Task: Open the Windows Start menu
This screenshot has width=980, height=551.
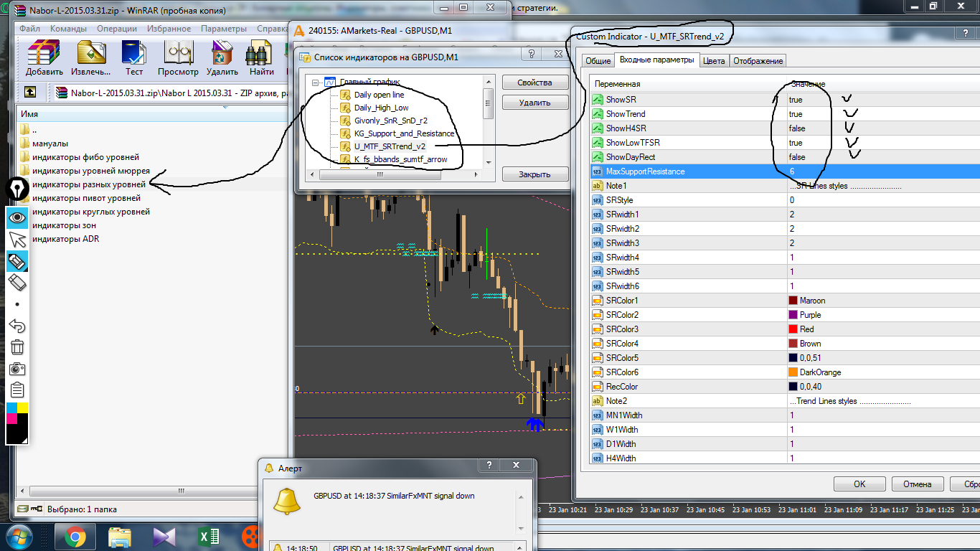Action: tap(19, 537)
